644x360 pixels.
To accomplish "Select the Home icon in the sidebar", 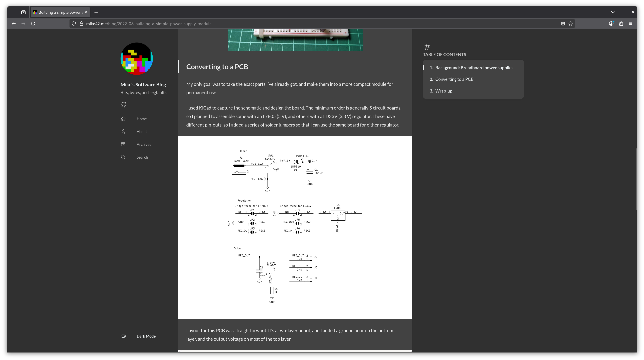I will point(123,119).
